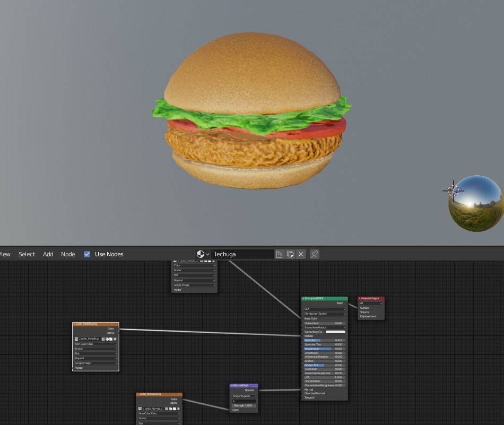Browse image icon in pollo_Metallic node
The height and width of the screenshot is (425, 504).
pos(77,339)
